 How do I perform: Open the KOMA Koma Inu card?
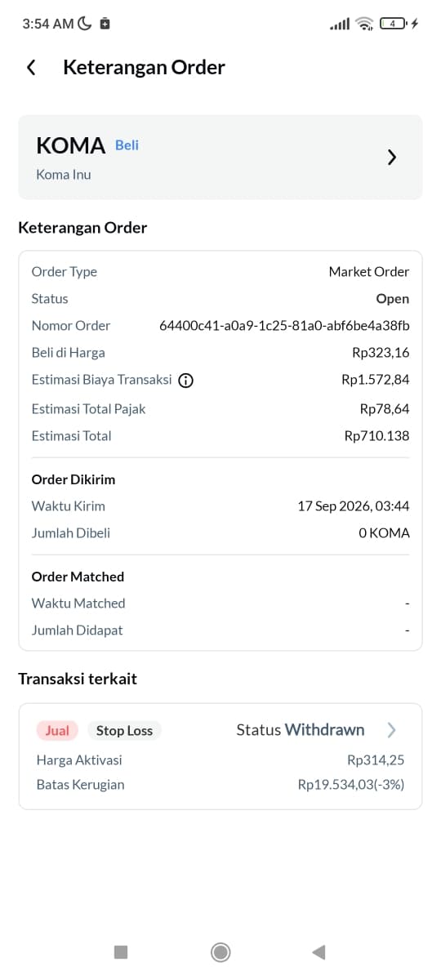(x=220, y=157)
